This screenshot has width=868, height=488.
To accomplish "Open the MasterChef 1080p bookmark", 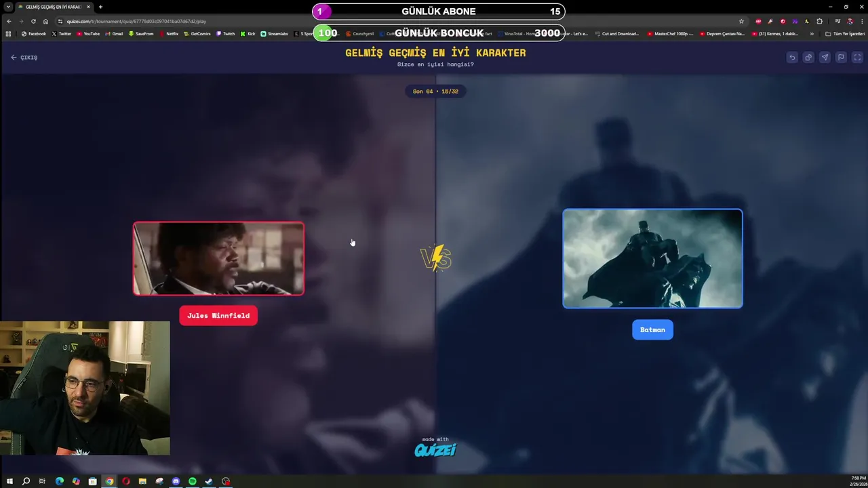I will (x=671, y=33).
